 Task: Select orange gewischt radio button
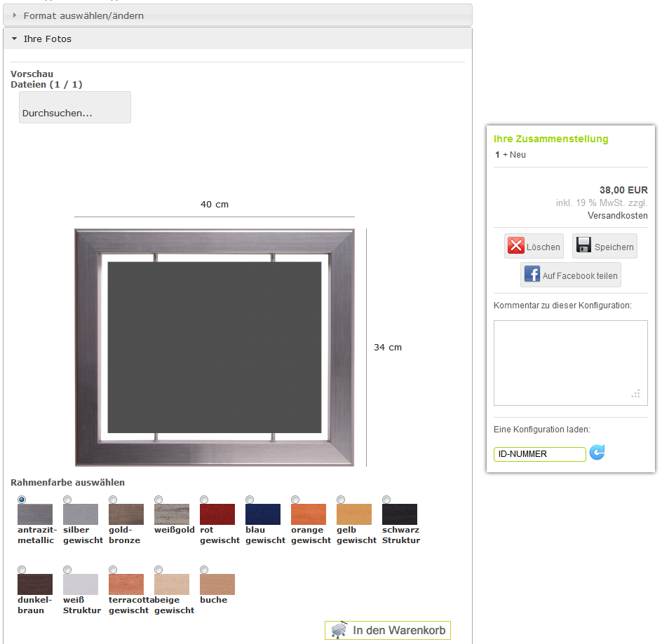pos(295,499)
